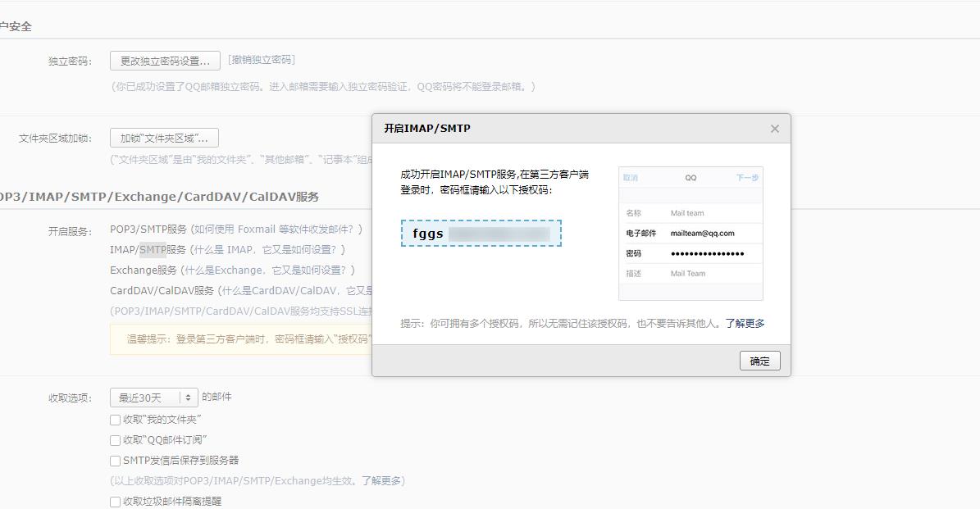Click the IMAP/SMTP服务 text
The image size is (980, 509).
148,250
